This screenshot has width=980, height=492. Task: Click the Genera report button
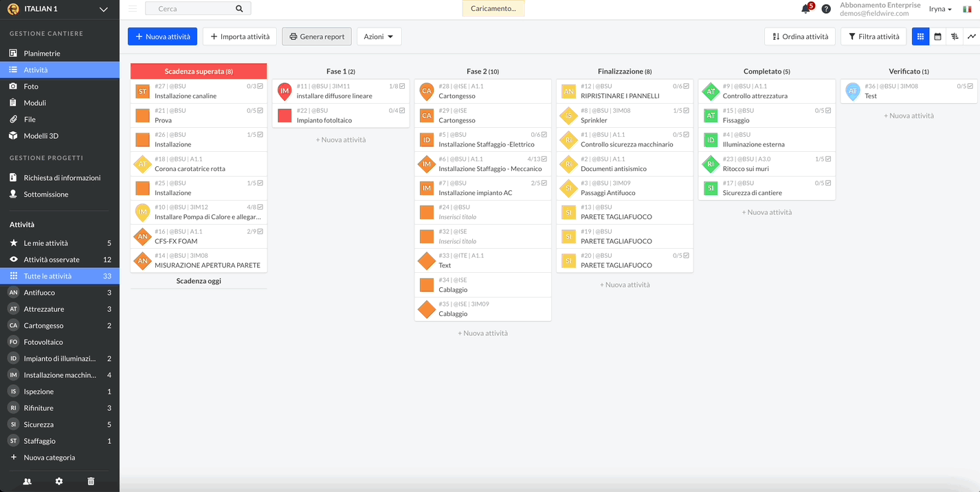[317, 36]
